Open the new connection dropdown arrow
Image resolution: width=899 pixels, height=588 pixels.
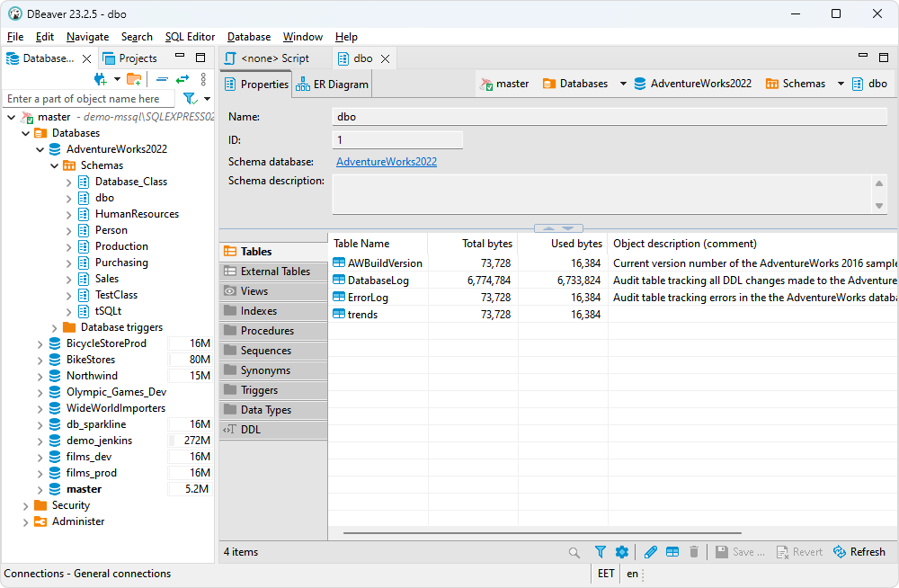(x=117, y=79)
